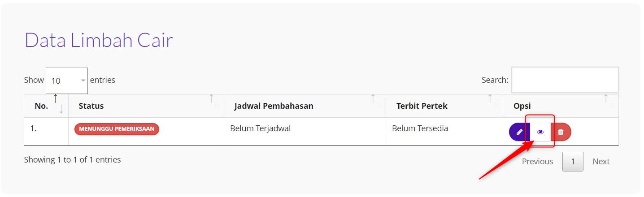
Task: Click into the Search input field
Action: tap(565, 80)
